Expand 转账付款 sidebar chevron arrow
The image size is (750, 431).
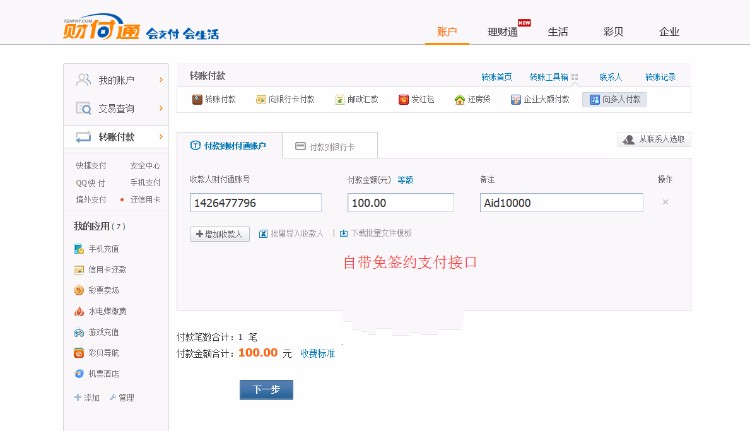click(x=161, y=137)
